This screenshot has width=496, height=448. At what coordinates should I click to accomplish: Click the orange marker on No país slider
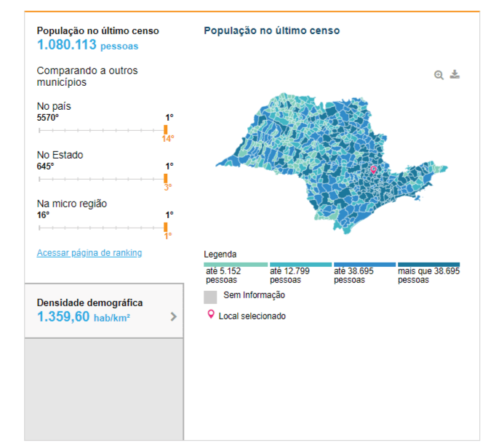click(x=165, y=129)
